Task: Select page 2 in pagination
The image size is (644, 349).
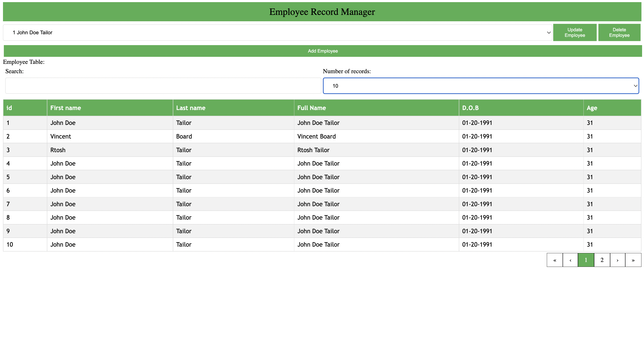Action: [x=602, y=260]
